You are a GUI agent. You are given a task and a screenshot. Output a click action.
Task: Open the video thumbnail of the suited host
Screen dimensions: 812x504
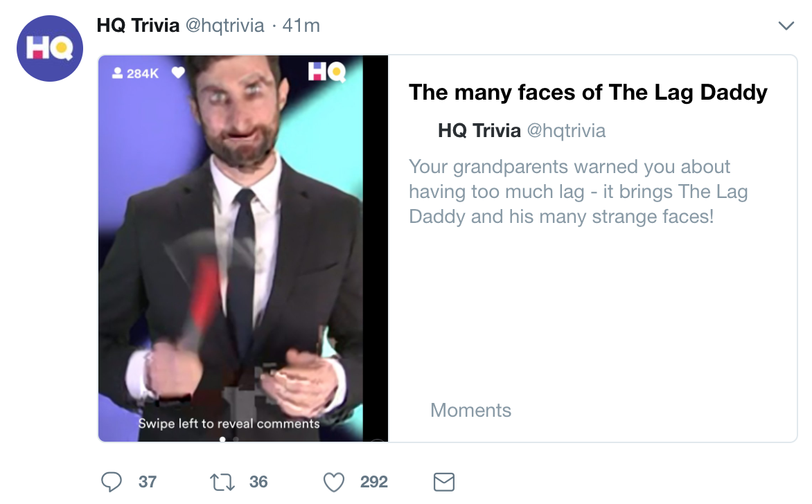click(x=236, y=242)
